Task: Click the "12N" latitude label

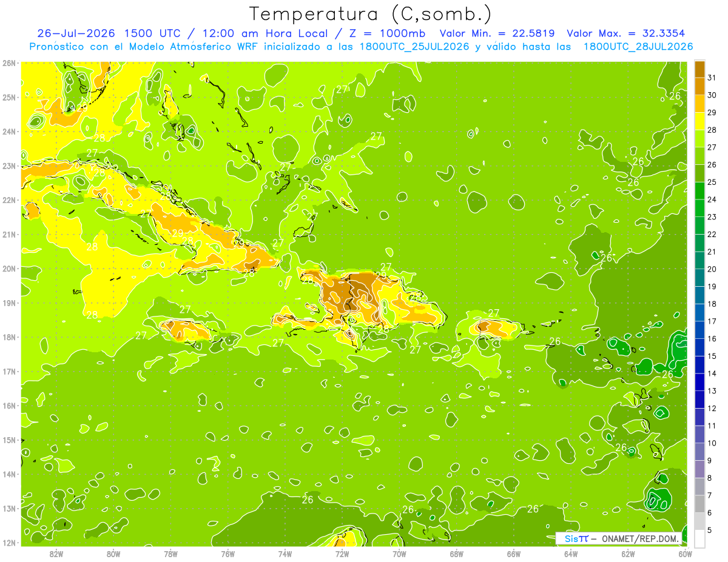Action: click(x=9, y=543)
